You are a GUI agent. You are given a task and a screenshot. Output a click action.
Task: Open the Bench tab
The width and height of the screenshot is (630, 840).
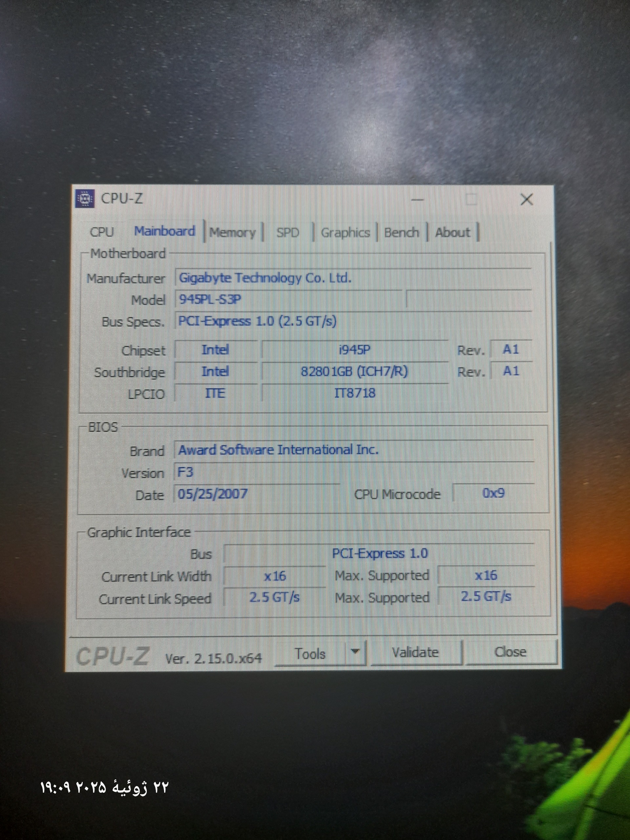pyautogui.click(x=401, y=232)
